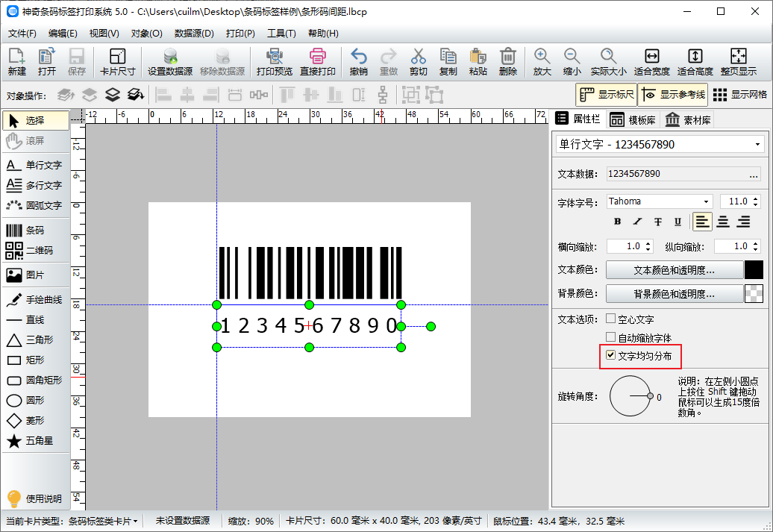Select the 矩形 rectangle tool
The image size is (773, 532).
point(36,360)
